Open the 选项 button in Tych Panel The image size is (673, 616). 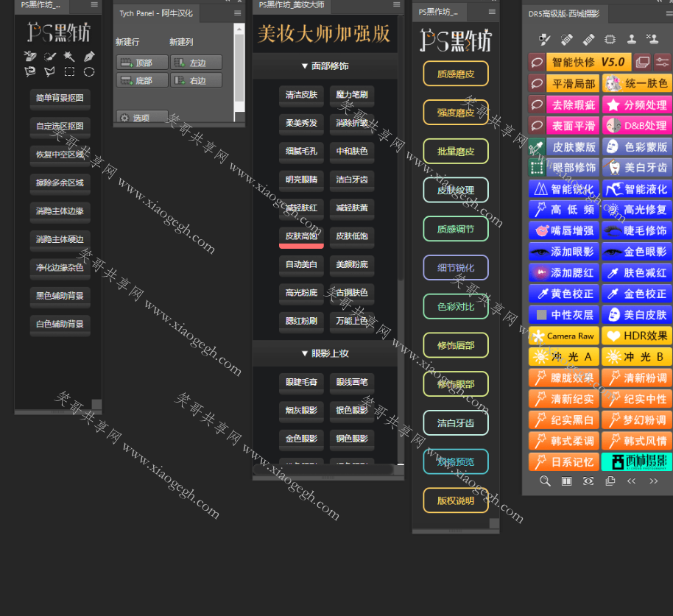point(142,117)
